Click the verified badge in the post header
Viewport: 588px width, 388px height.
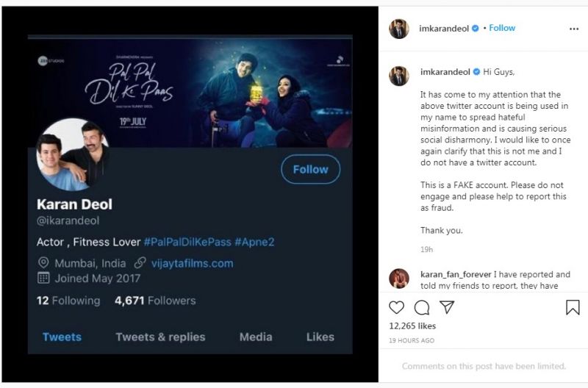click(476, 29)
